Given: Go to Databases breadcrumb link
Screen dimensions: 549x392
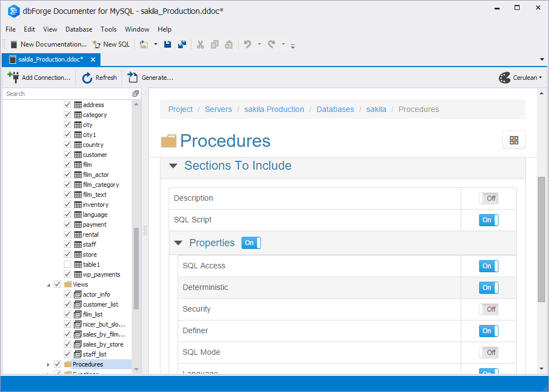Looking at the screenshot, I should coord(335,109).
